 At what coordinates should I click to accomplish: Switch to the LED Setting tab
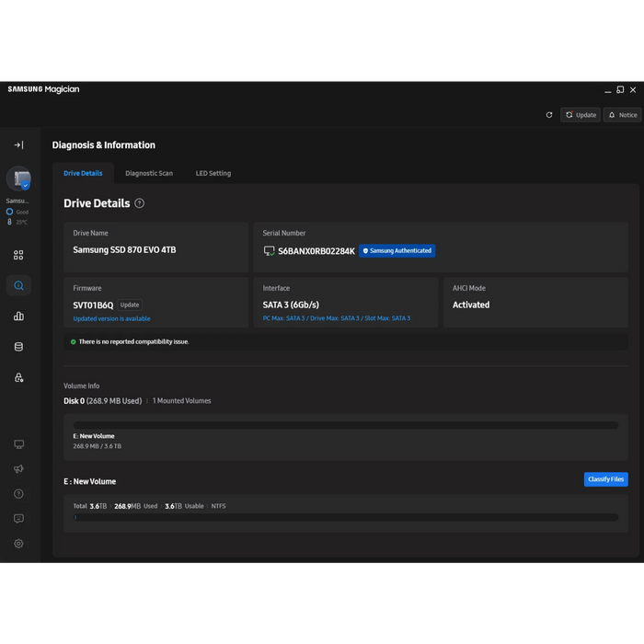point(213,173)
